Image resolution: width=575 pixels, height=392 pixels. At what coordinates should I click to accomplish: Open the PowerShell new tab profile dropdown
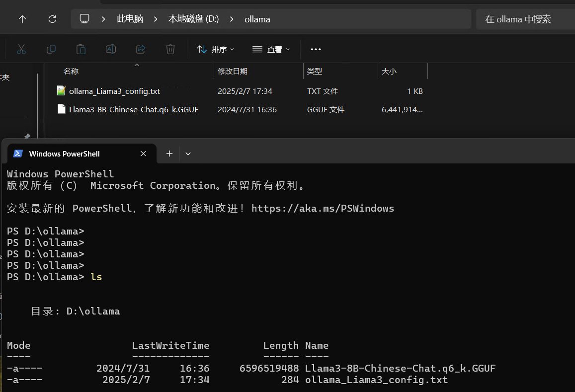tap(188, 154)
